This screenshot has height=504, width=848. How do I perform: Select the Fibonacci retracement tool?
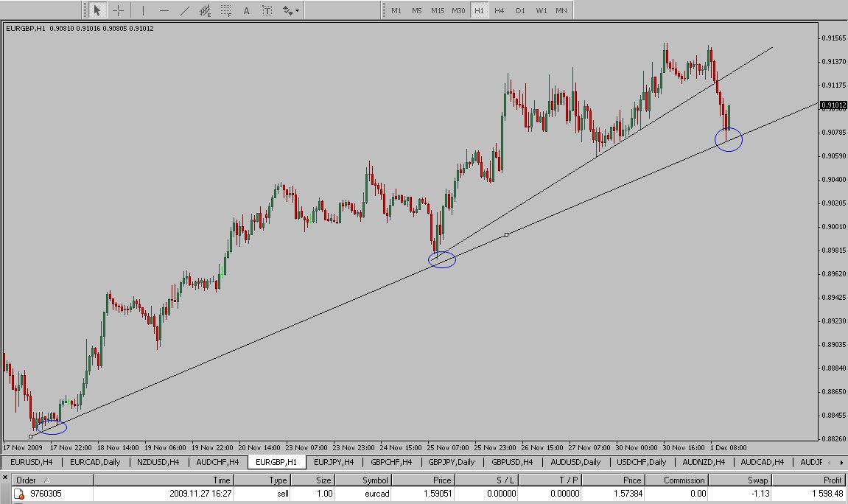226,10
